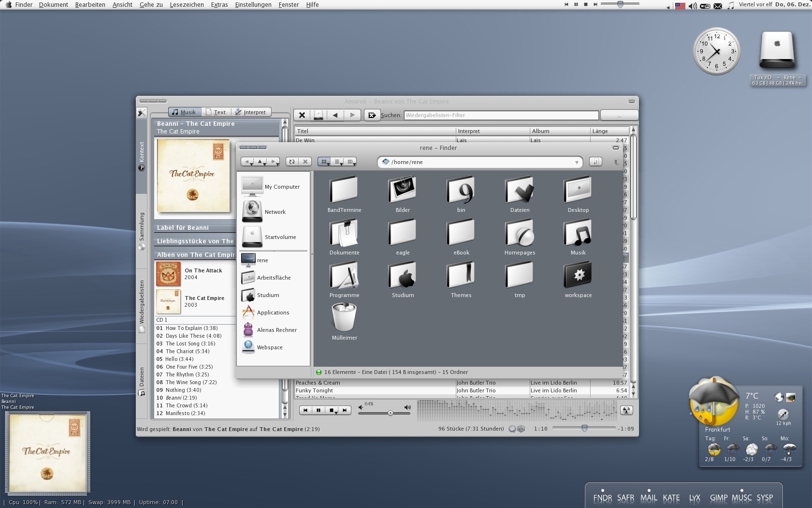812x508 pixels.
Task: Collapse Alben von The Cat Empire section
Action: pyautogui.click(x=195, y=255)
